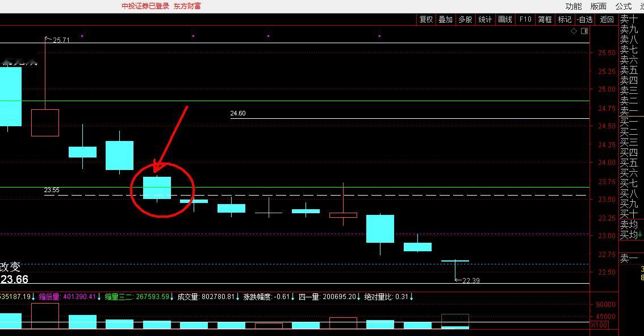Toggle the panel layout icon beside the diamond

(585, 31)
